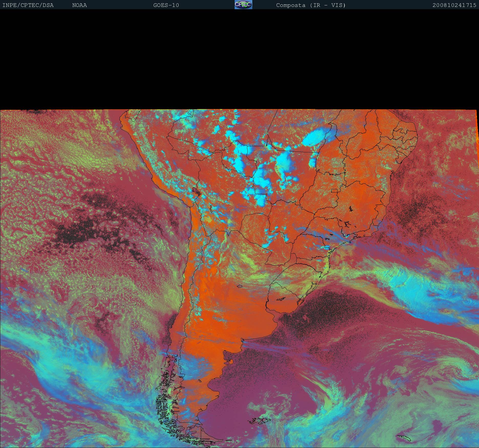This screenshot has height=448, width=479.
Task: Click the INPE/CPTEC/DSA header label
Action: click(x=28, y=5)
